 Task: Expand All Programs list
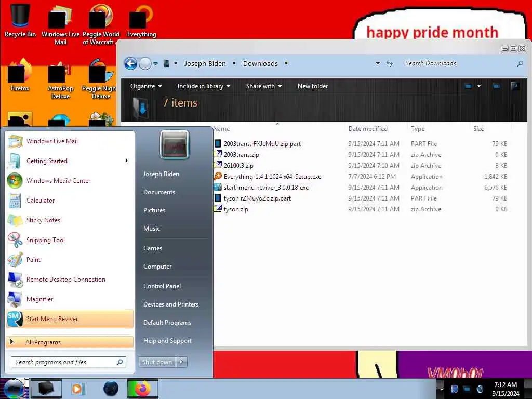click(70, 342)
